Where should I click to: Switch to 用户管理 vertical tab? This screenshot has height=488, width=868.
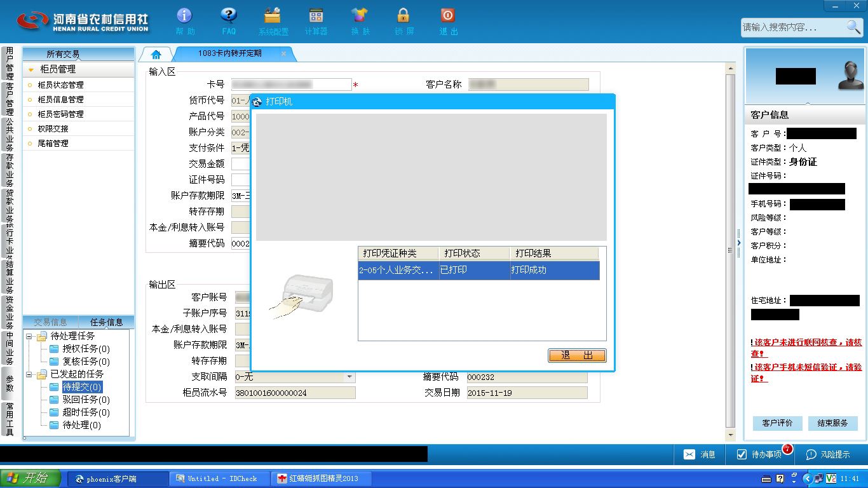point(10,63)
